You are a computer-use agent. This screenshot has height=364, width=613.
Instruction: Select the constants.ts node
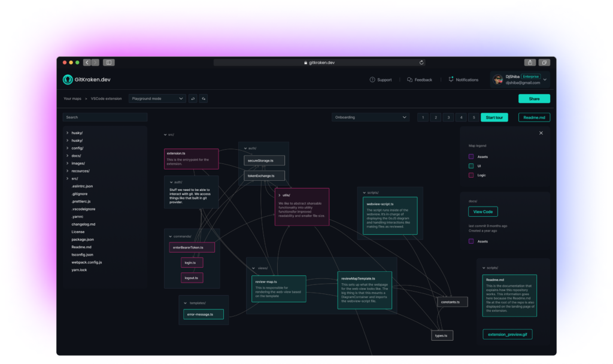point(453,302)
